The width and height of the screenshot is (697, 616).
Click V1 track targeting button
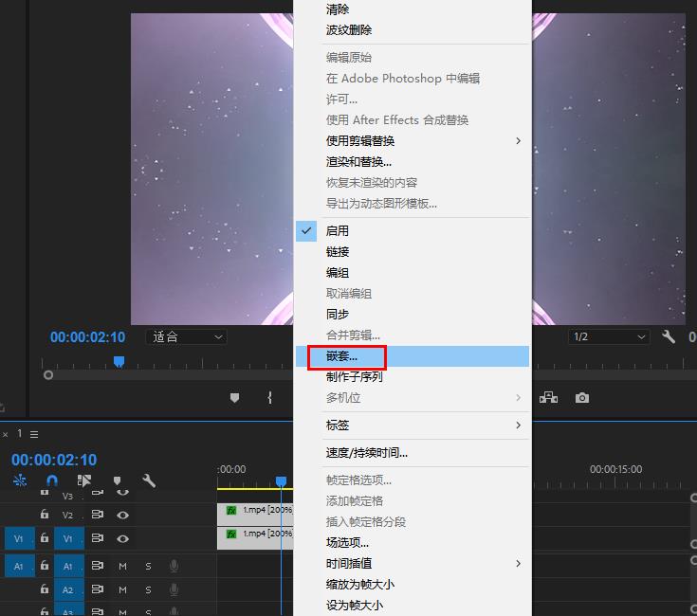click(x=69, y=538)
